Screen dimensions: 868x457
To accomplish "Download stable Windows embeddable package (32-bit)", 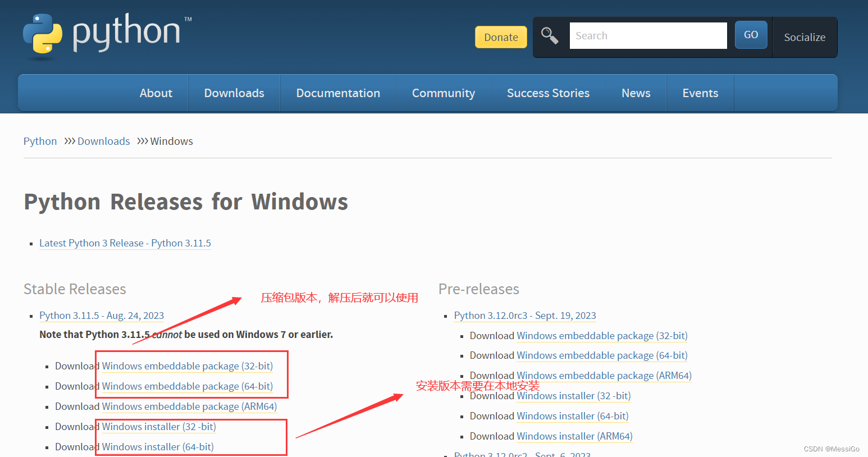I will tap(187, 366).
